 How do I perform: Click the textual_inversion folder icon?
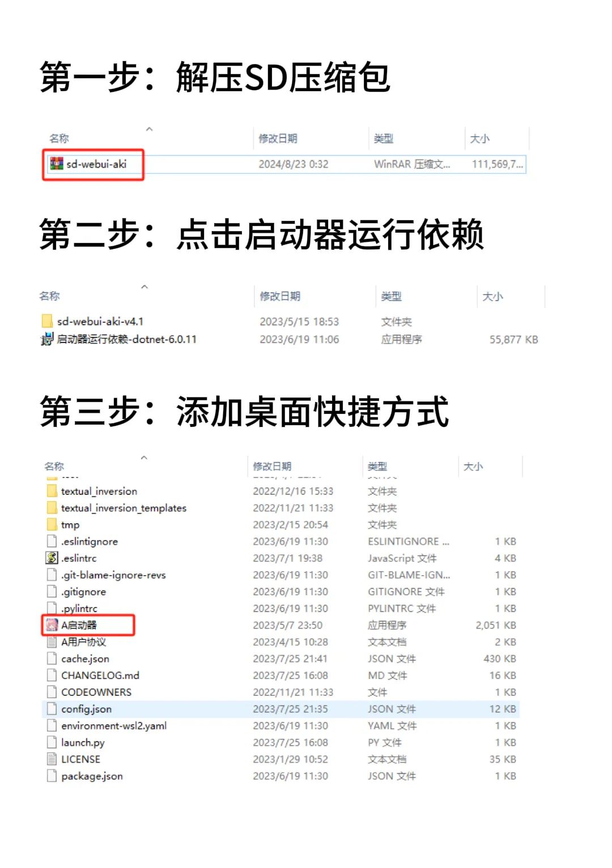click(52, 491)
